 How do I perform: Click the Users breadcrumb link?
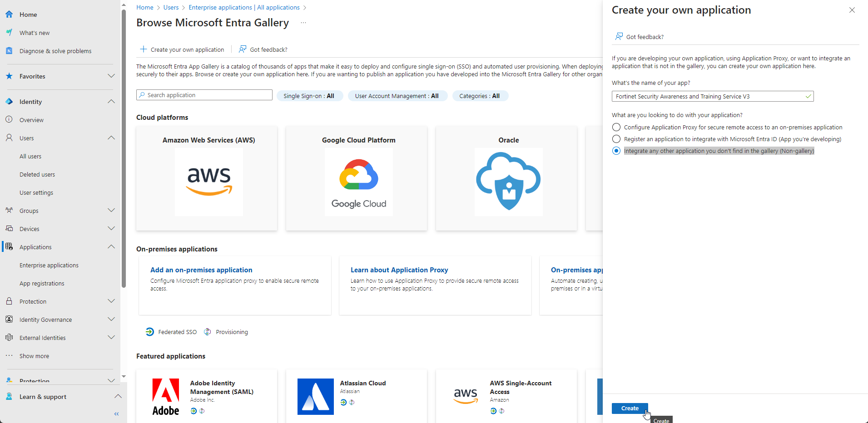(x=171, y=7)
